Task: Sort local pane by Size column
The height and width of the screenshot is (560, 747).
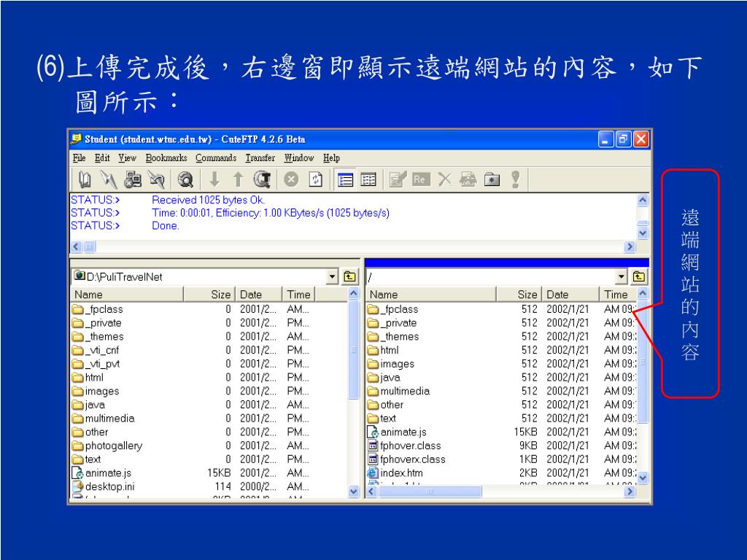Action: coord(209,295)
